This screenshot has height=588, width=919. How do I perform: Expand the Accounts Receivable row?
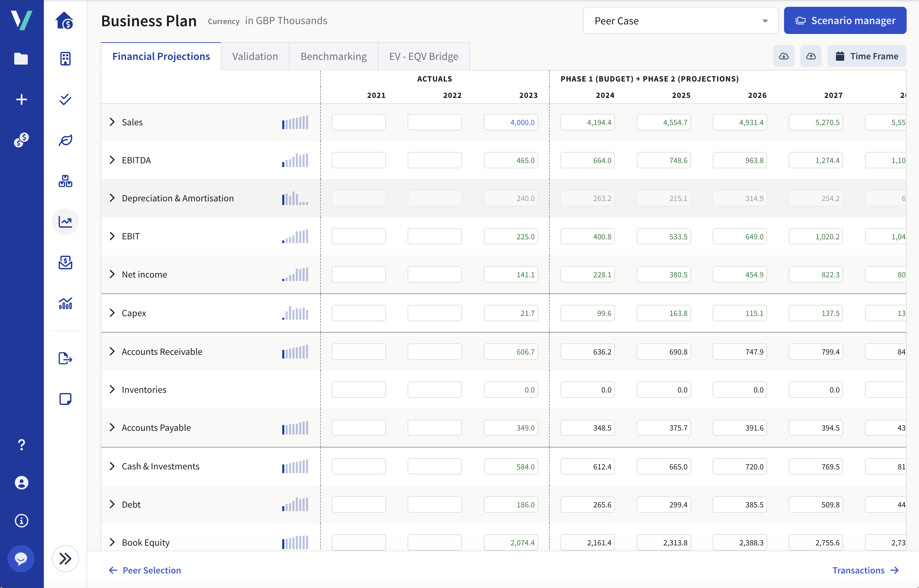coord(112,351)
